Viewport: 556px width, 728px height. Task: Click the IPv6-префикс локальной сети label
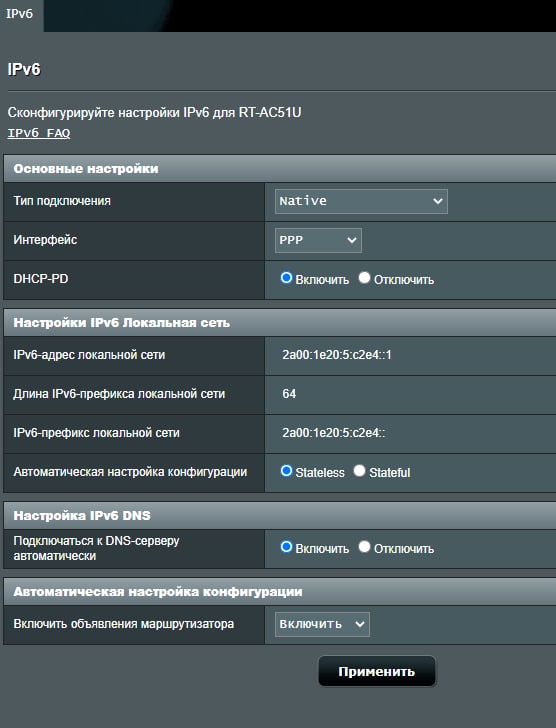pos(97,433)
